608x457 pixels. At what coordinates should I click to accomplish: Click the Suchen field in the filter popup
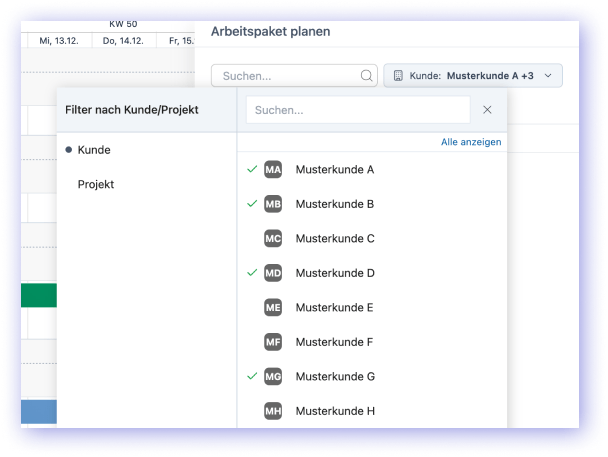358,110
